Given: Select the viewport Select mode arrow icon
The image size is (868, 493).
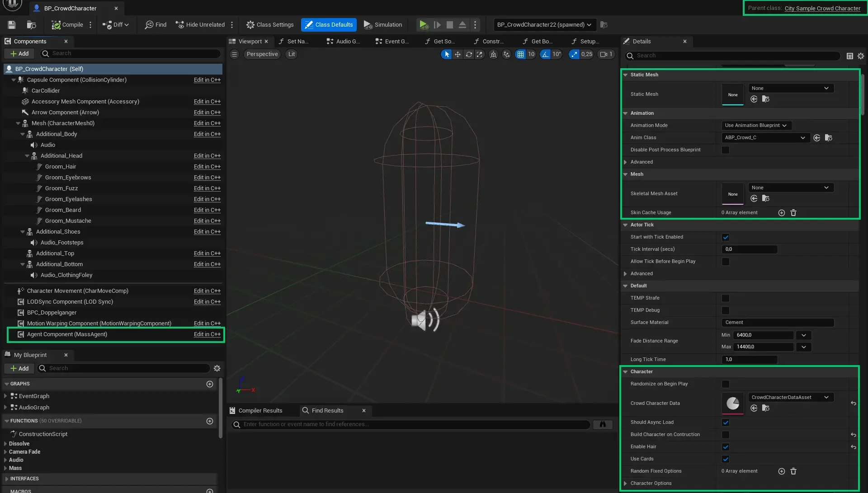Looking at the screenshot, I should 446,54.
